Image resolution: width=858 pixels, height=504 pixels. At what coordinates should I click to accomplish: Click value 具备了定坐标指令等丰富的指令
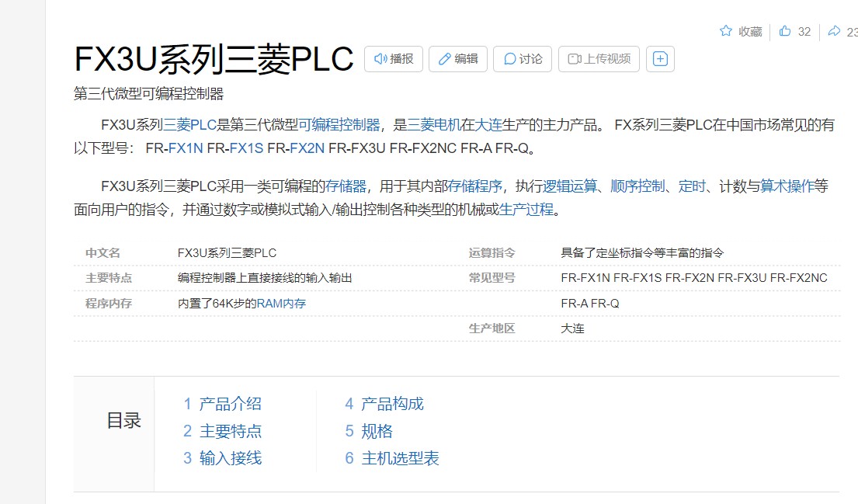coord(642,253)
